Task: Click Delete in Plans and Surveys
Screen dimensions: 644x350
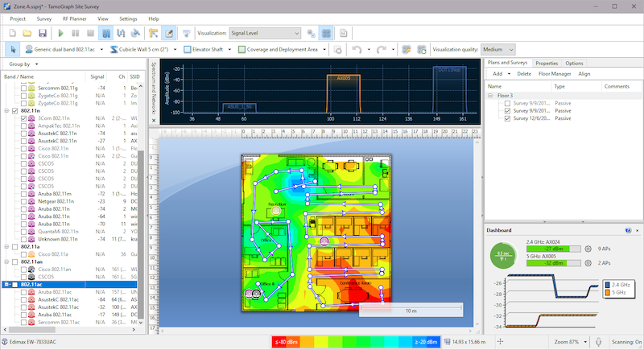Action: 524,74
